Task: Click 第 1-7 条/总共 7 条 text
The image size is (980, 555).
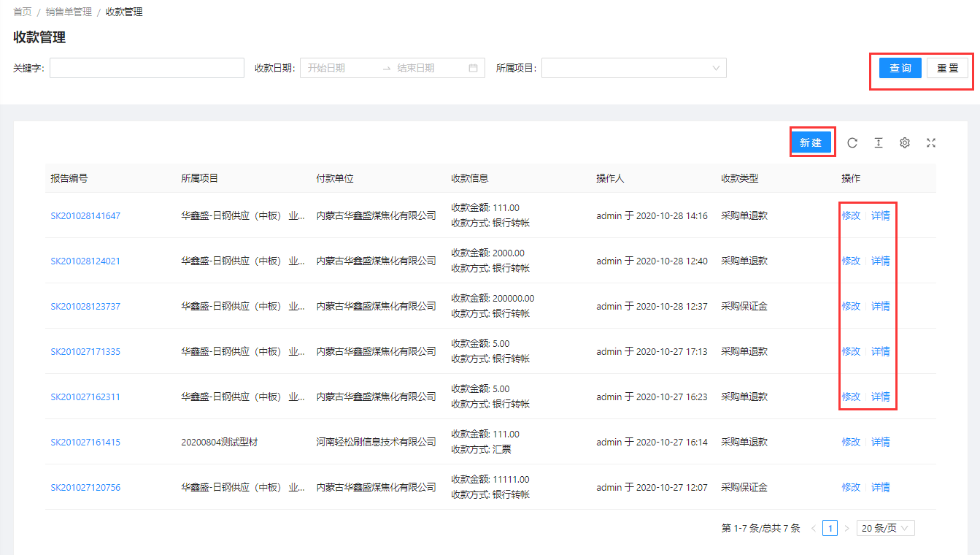Action: coord(760,528)
